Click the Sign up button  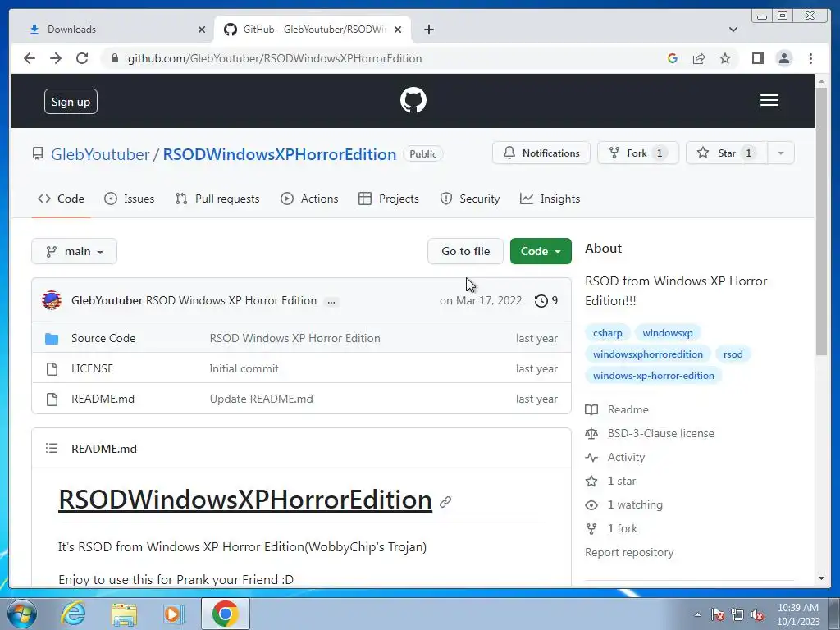(71, 102)
